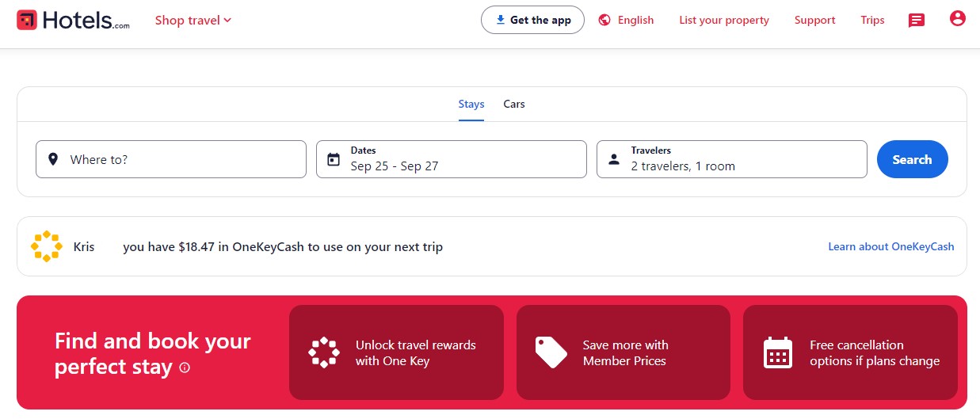980x419 pixels.
Task: Switch to the Stays tab
Action: [471, 104]
